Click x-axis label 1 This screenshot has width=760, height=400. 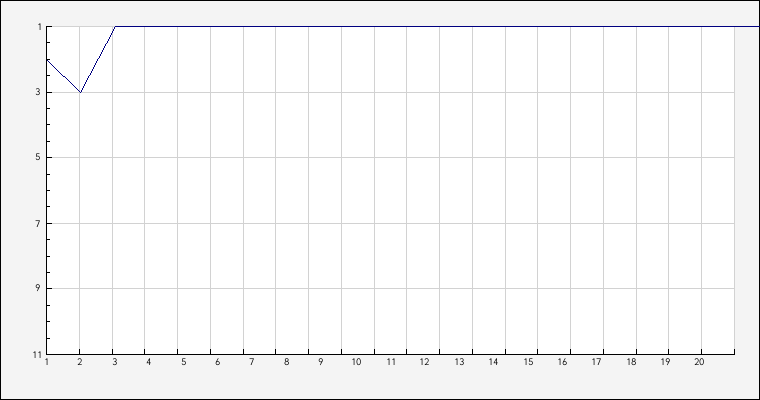(x=47, y=362)
